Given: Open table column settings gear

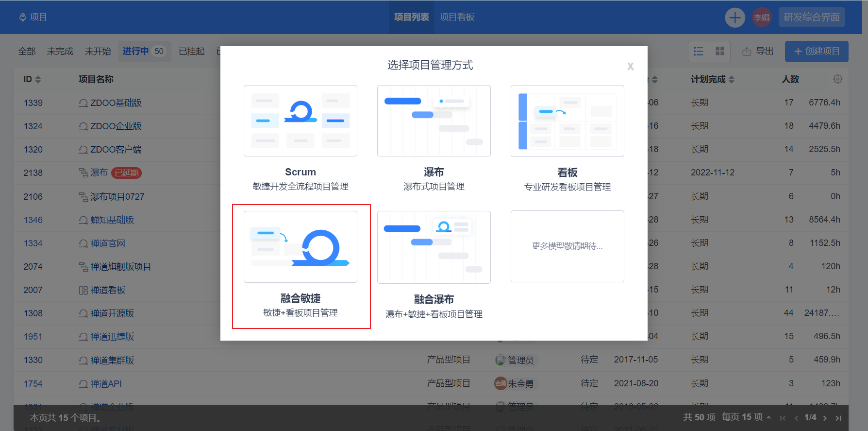Looking at the screenshot, I should pyautogui.click(x=838, y=79).
